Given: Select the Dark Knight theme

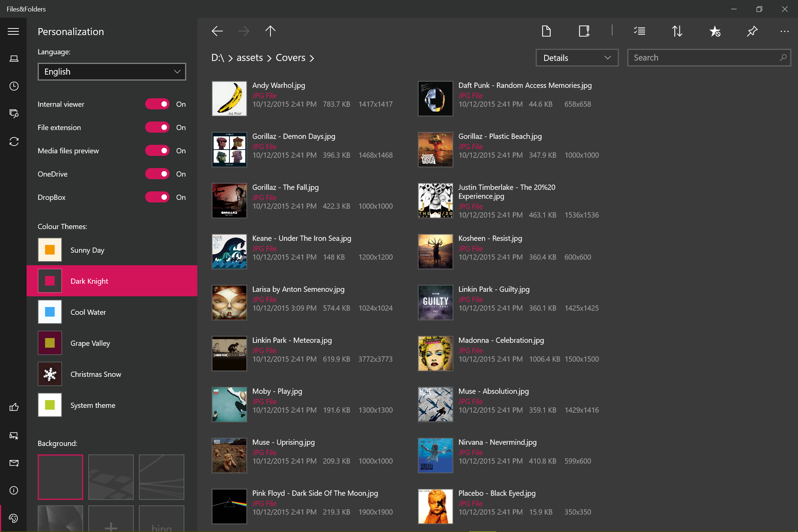Looking at the screenshot, I should point(112,281).
